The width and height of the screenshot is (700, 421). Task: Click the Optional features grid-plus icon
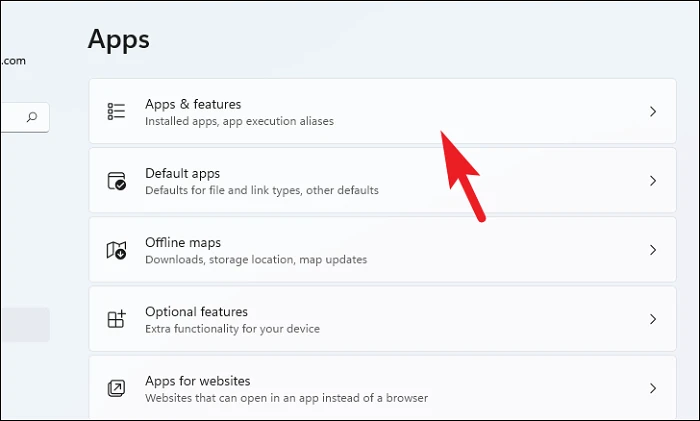point(117,319)
